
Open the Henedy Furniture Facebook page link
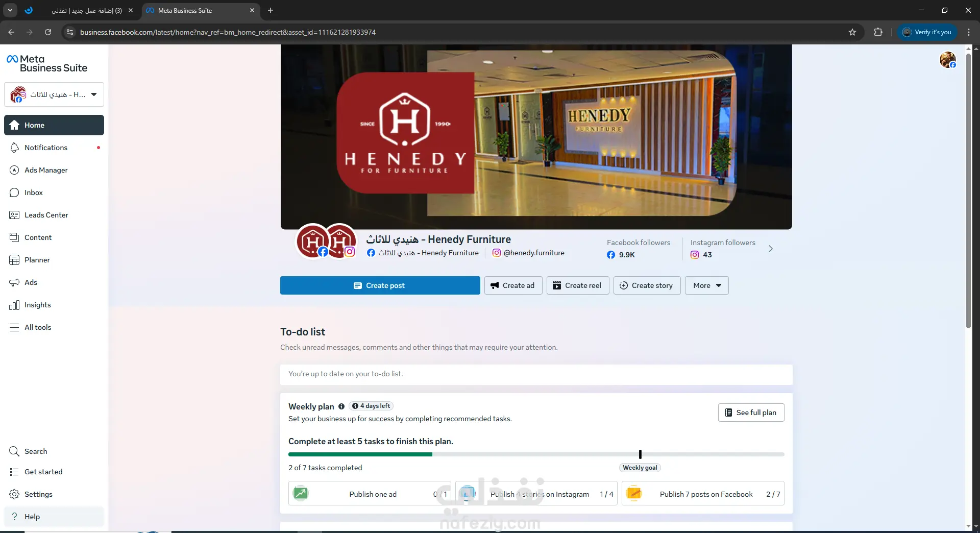point(423,253)
